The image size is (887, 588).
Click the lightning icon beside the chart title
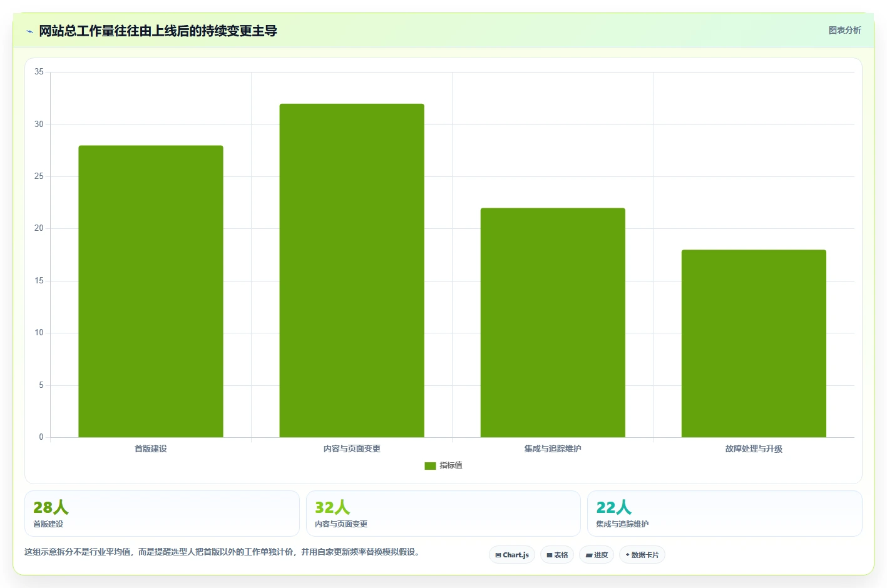click(x=29, y=31)
